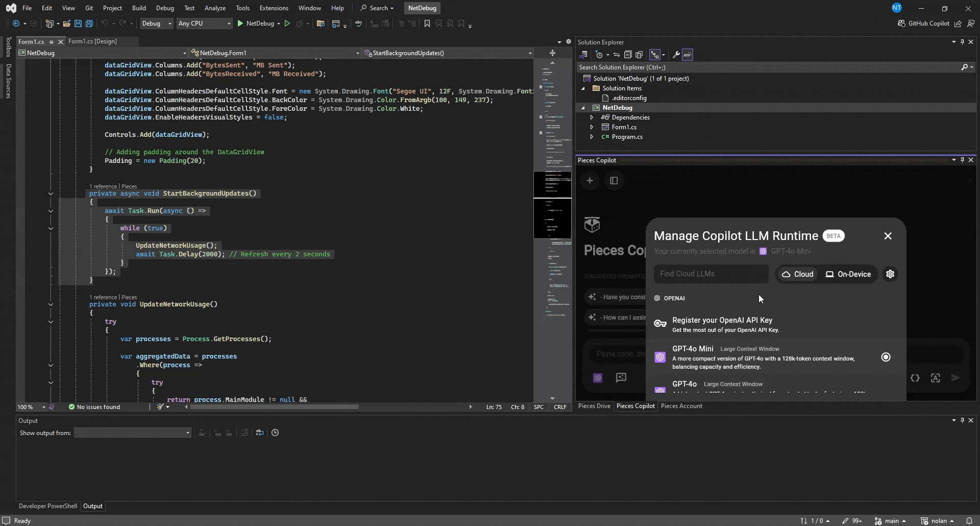Collapse the Solution Items folder
Screen dimensions: 980x526
583,88
